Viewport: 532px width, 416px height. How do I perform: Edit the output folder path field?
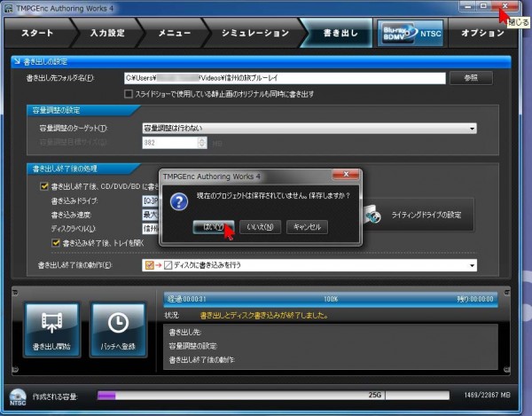285,78
